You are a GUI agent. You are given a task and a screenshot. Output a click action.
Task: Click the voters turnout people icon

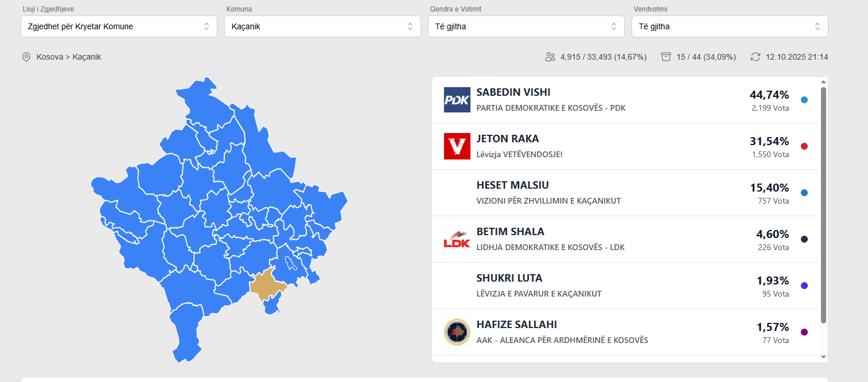(x=550, y=57)
